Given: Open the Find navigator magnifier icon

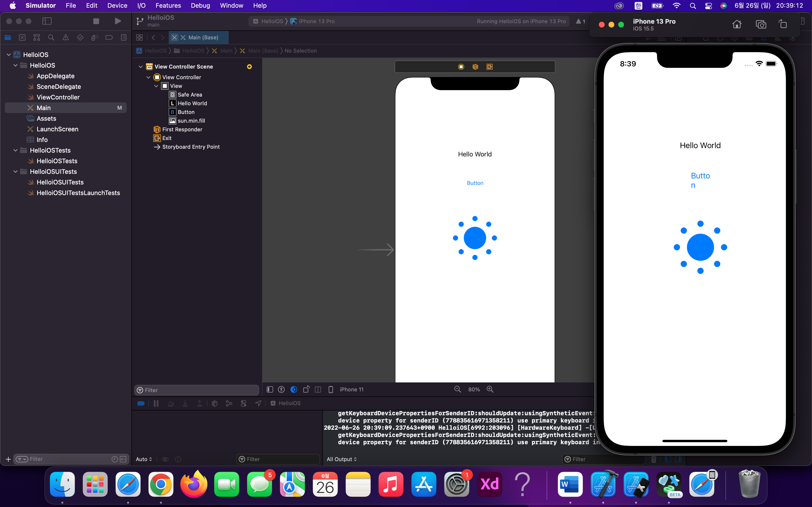Looking at the screenshot, I should pos(51,38).
